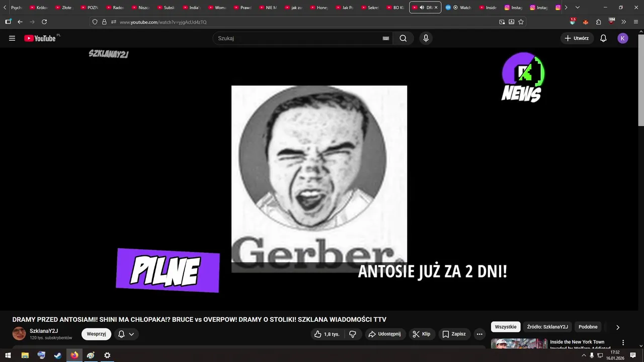Open picture-in-picture icon in address bar
Image resolution: width=644 pixels, height=362 pixels.
[x=502, y=22]
